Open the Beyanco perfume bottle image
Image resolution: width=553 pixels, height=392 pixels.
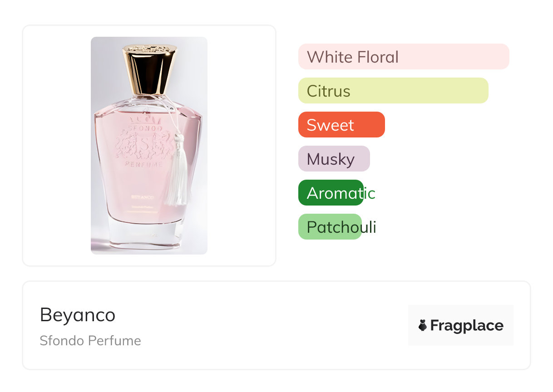(149, 146)
